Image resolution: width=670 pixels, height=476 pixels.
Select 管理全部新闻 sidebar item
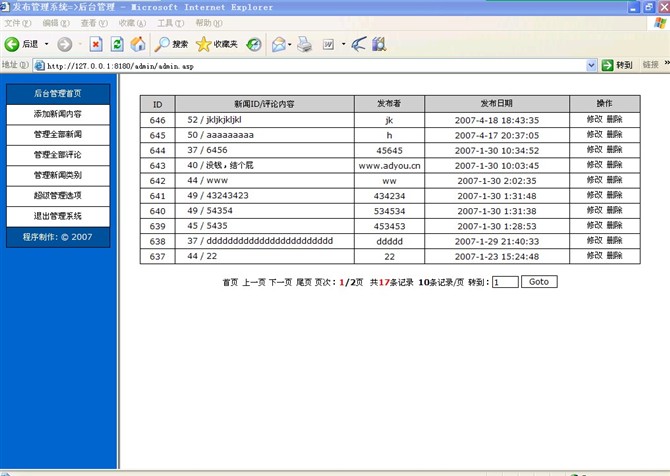(x=58, y=135)
